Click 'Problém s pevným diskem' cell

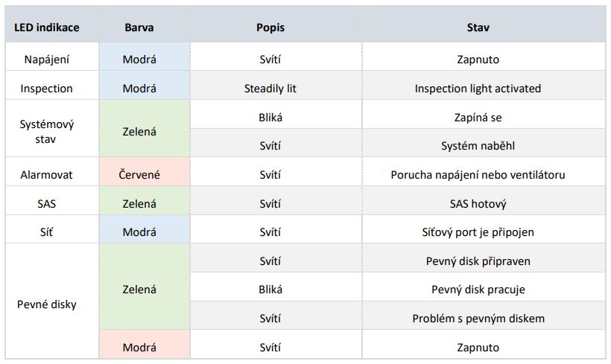click(x=478, y=319)
